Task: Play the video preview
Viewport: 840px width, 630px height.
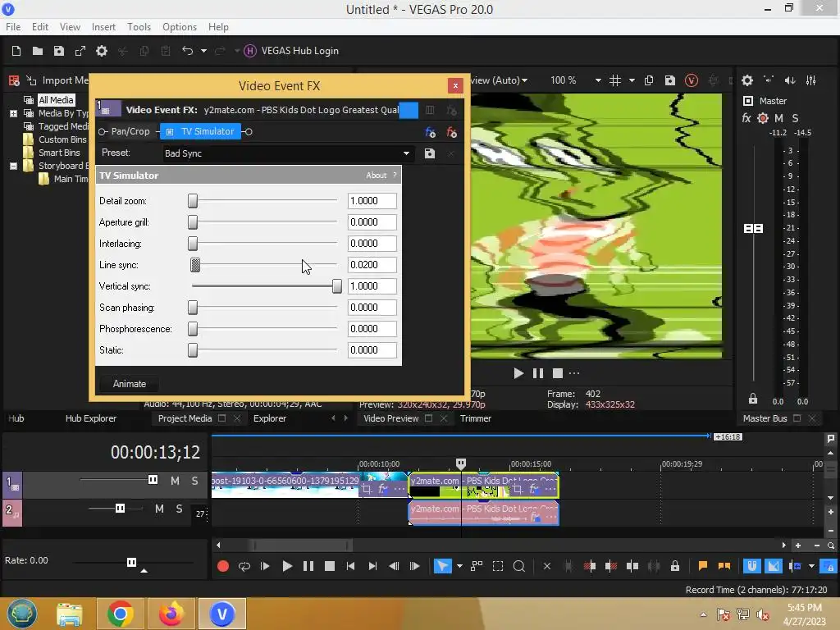Action: tap(518, 373)
